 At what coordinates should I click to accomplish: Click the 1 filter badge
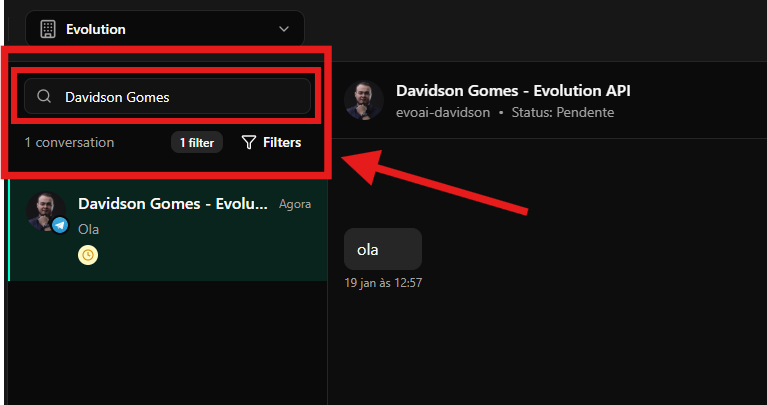[197, 142]
